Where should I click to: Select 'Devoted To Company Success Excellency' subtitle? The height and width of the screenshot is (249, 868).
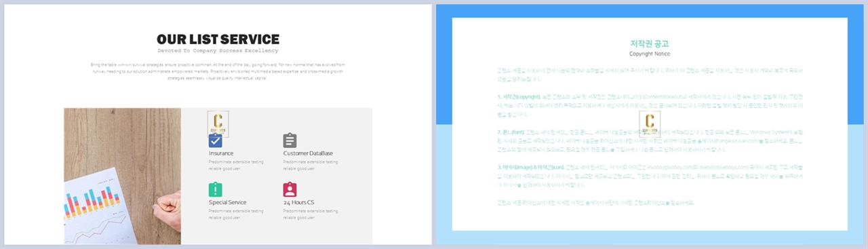click(218, 51)
